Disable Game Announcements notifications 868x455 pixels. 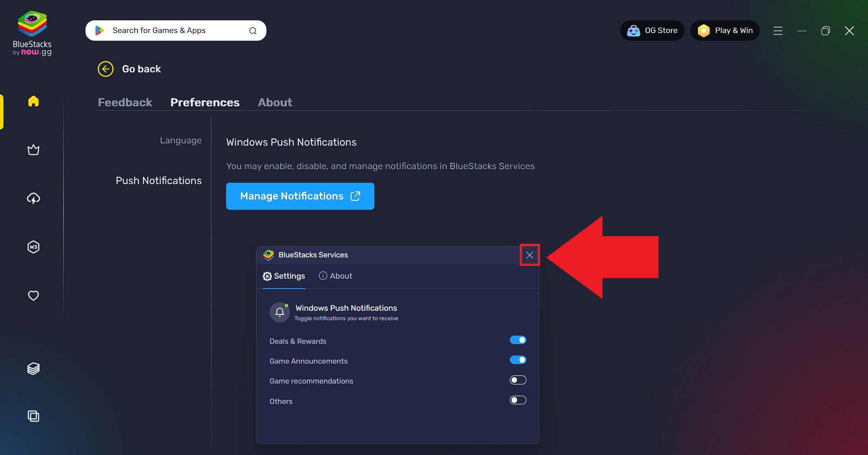coord(518,360)
